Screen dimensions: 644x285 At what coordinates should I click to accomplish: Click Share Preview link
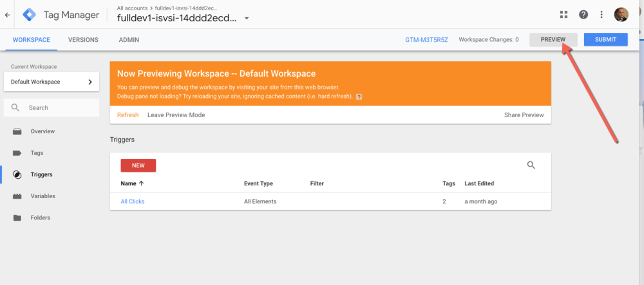click(x=524, y=115)
